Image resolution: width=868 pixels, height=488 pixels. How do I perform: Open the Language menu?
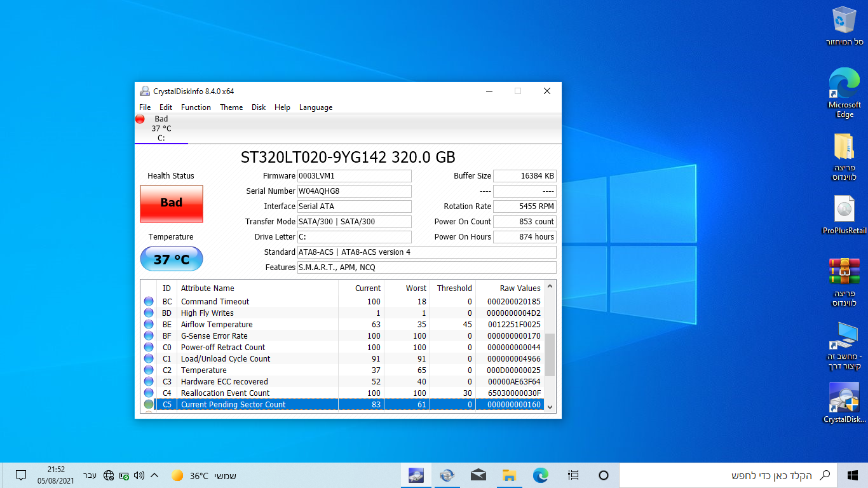tap(316, 107)
